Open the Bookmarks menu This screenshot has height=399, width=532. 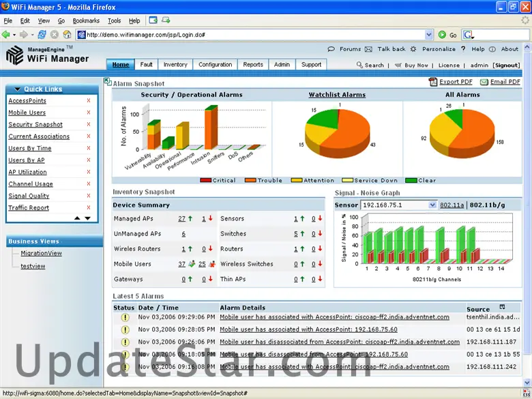pyautogui.click(x=86, y=20)
